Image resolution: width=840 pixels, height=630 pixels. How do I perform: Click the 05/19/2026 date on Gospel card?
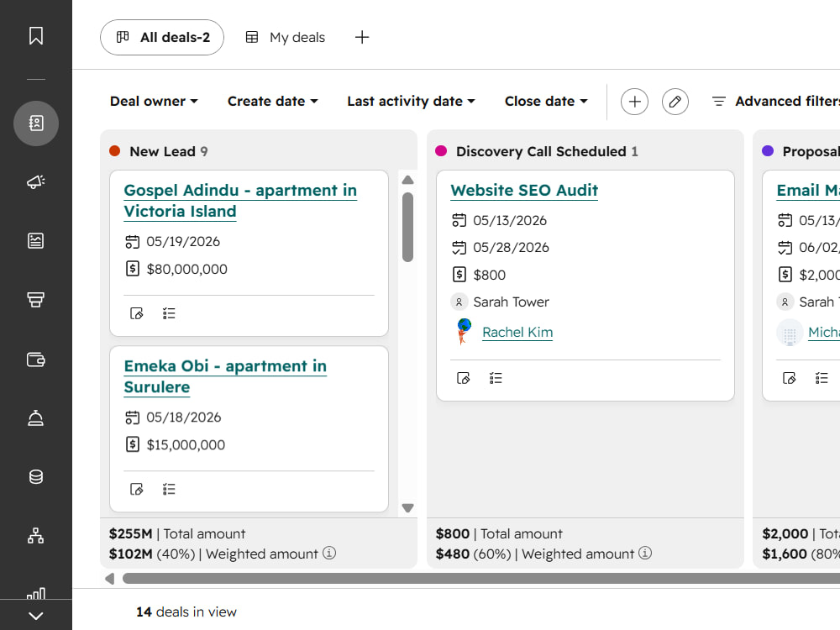click(x=183, y=242)
